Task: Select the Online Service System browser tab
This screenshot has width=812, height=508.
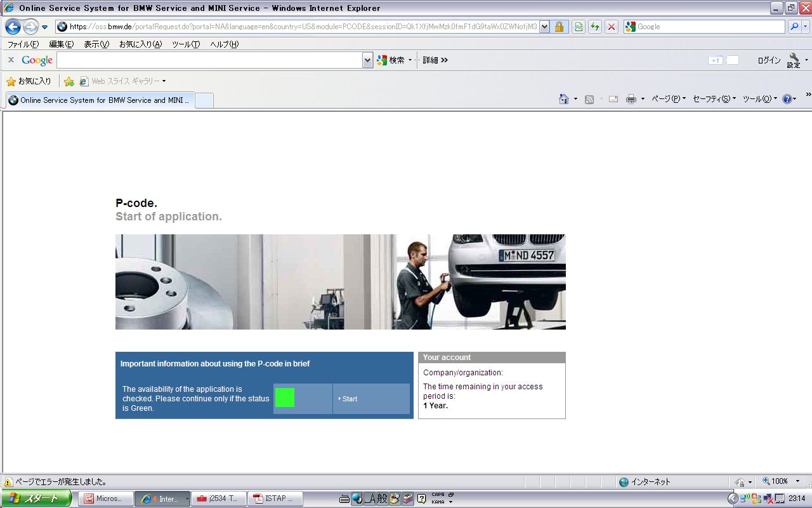Action: (x=100, y=100)
